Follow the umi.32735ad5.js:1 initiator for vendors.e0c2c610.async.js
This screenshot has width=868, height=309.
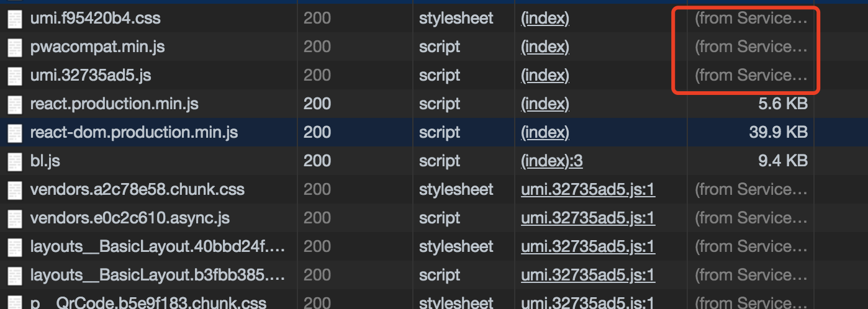point(588,218)
